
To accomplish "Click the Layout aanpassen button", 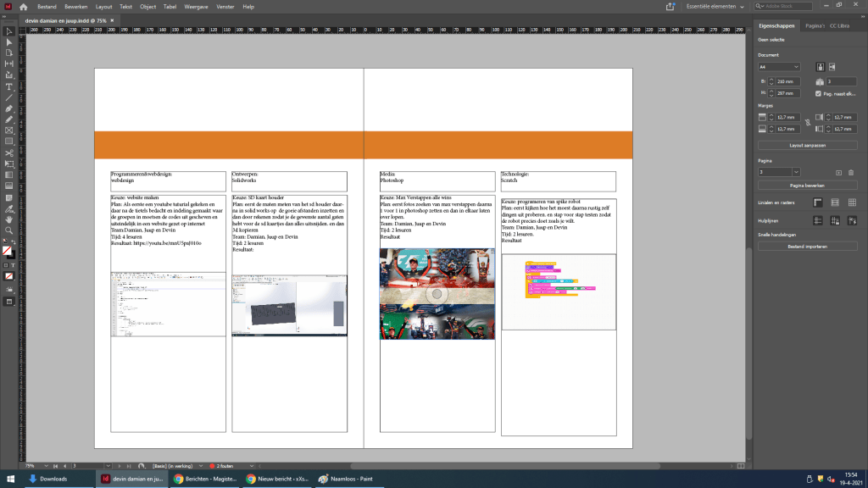I will click(807, 145).
